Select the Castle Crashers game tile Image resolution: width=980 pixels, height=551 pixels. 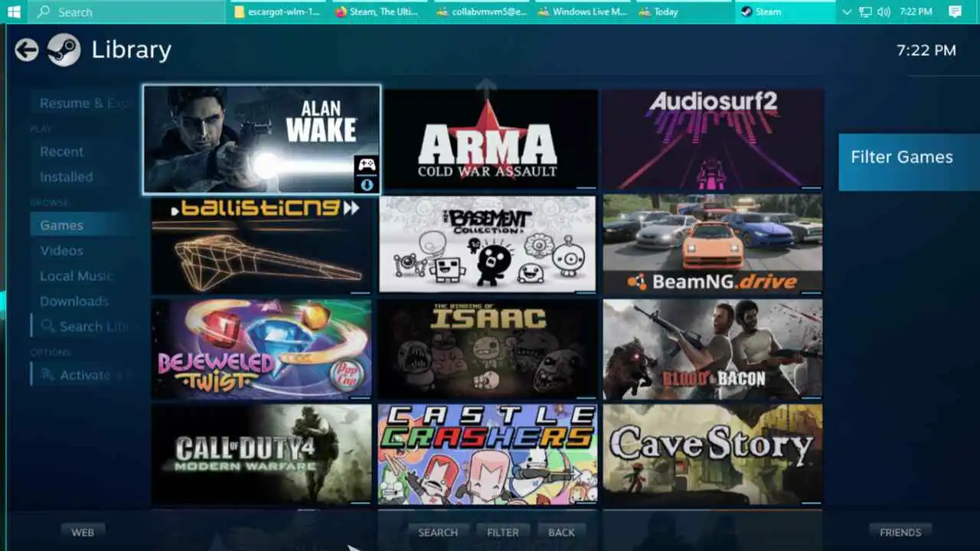(x=487, y=454)
